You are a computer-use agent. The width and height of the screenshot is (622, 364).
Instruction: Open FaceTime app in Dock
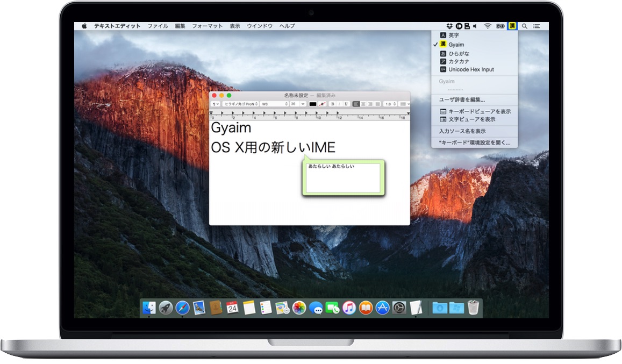[x=332, y=308]
